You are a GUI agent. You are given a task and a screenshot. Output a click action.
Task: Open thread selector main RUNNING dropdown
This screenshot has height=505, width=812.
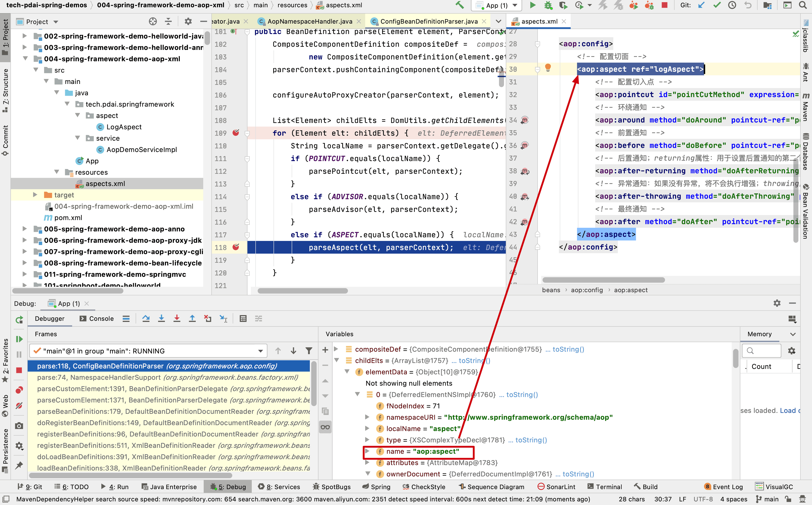260,351
